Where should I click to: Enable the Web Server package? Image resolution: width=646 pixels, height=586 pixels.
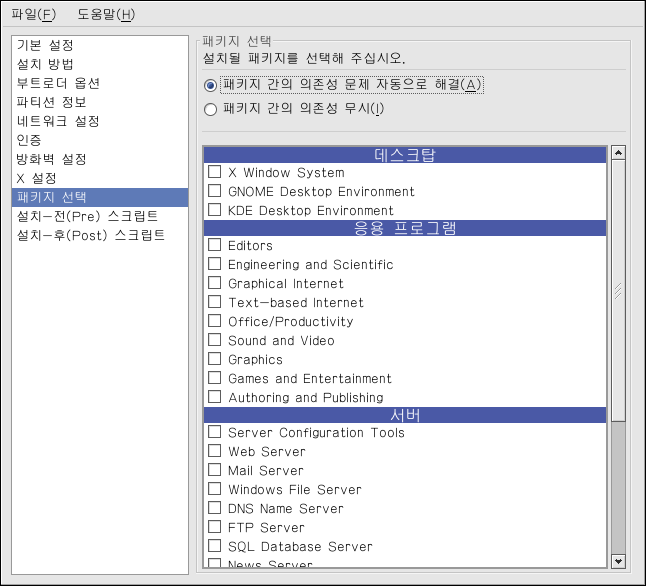tap(214, 451)
